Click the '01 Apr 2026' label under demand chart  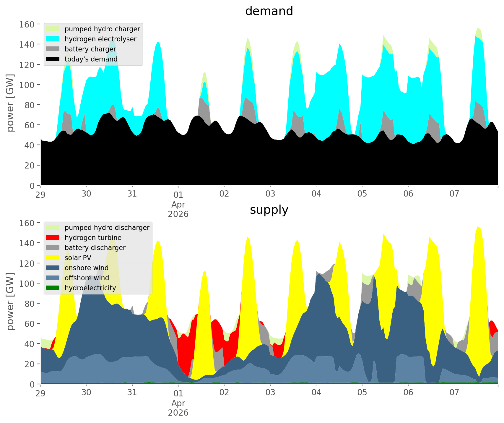(x=178, y=204)
